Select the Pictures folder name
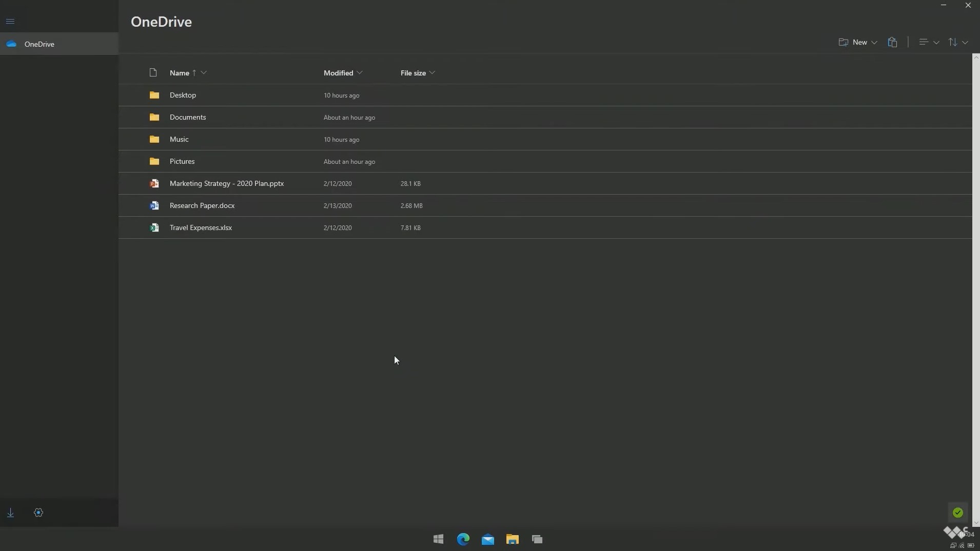Screen dimensions: 980x551 [x=182, y=161]
